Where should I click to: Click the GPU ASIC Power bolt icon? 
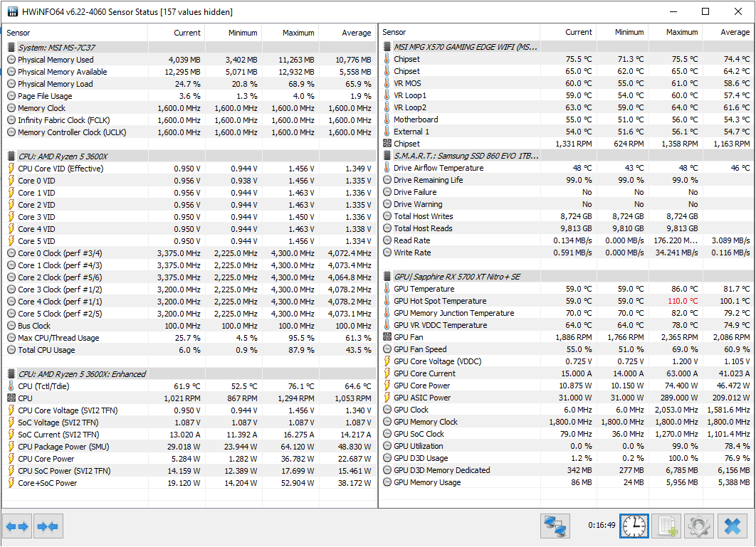[x=387, y=398]
